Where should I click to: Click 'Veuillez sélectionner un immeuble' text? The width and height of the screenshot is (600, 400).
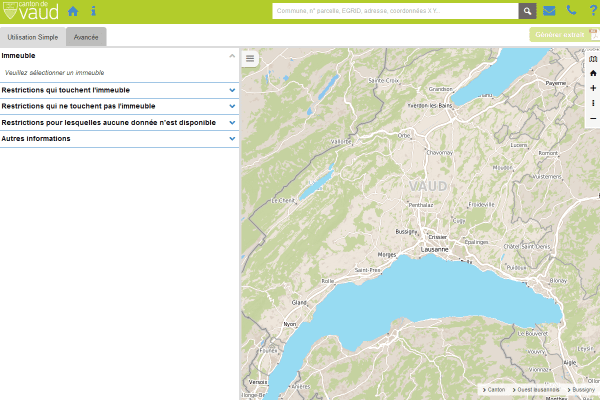[54, 72]
